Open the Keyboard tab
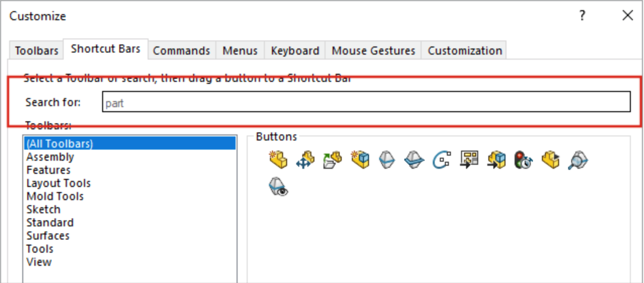 pyautogui.click(x=295, y=51)
